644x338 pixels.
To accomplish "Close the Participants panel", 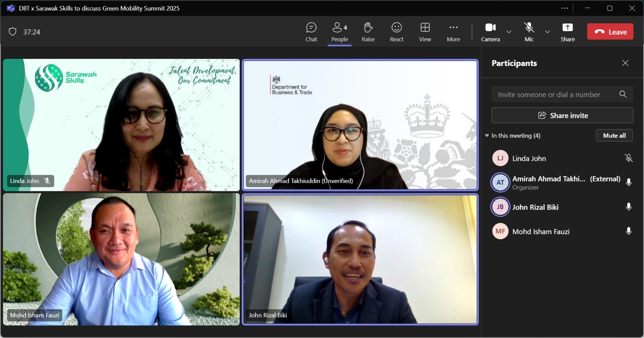I will (x=625, y=63).
